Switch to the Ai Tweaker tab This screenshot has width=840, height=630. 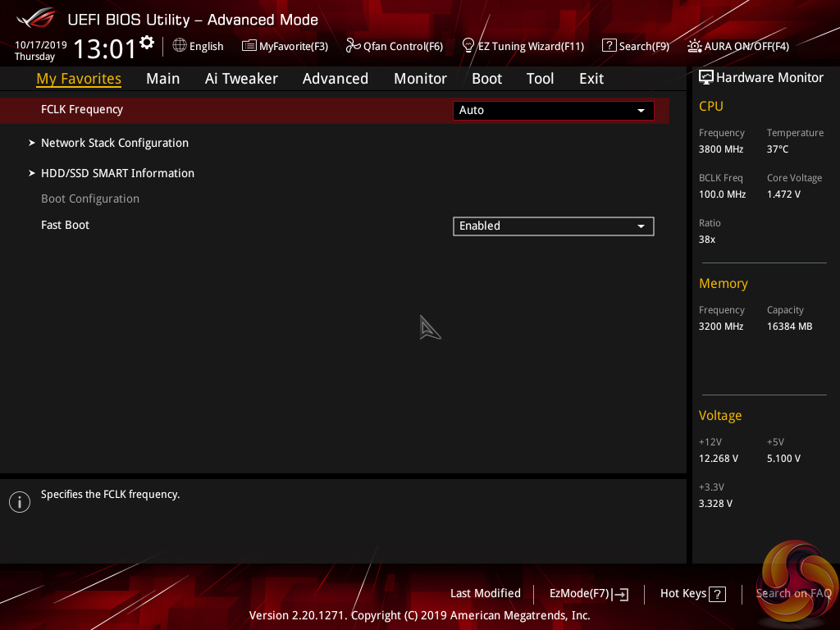pos(241,79)
